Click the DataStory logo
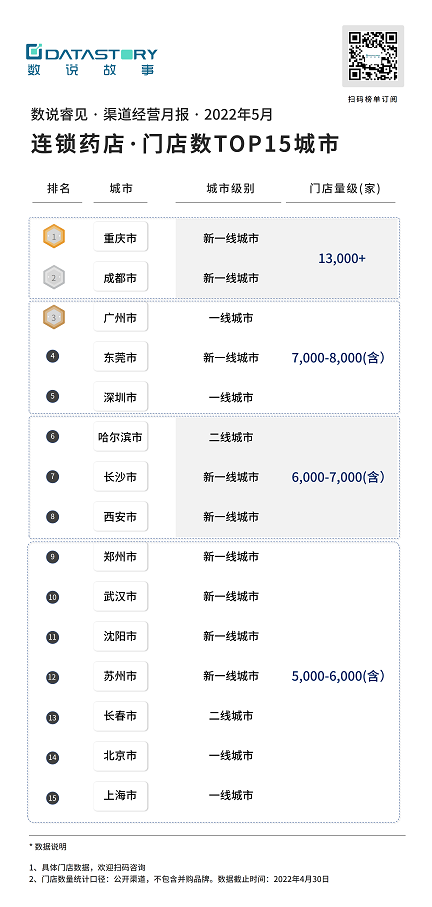 click(x=91, y=60)
